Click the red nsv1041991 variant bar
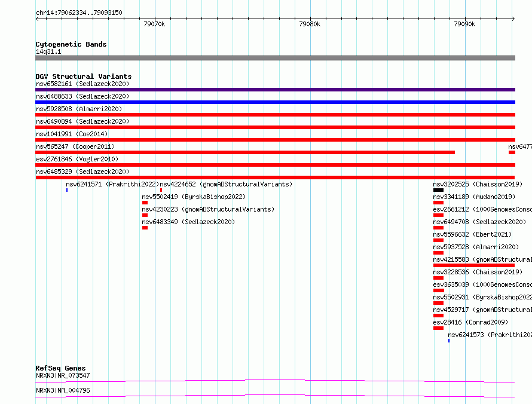This screenshot has height=404, width=532. [275, 140]
